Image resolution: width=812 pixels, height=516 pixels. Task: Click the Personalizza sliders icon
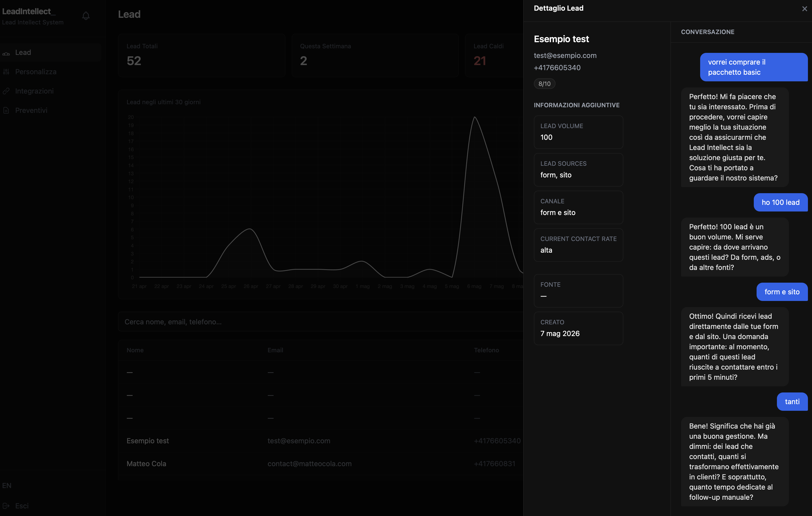click(6, 72)
